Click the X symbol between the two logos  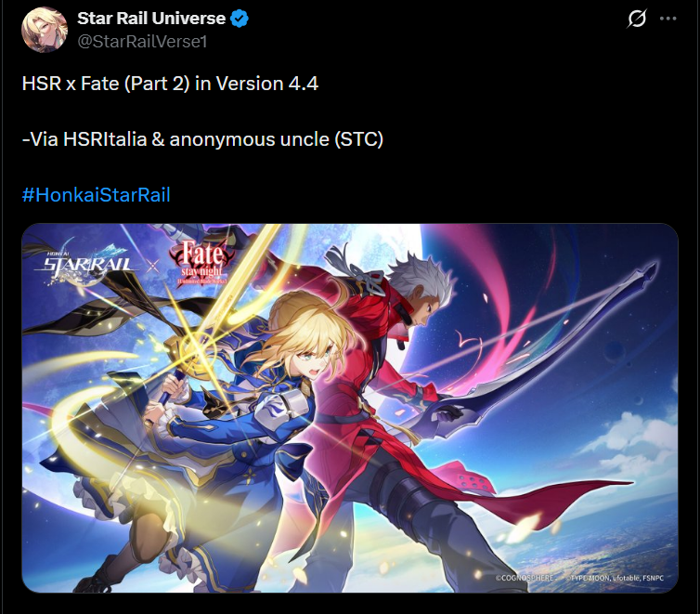tap(152, 267)
